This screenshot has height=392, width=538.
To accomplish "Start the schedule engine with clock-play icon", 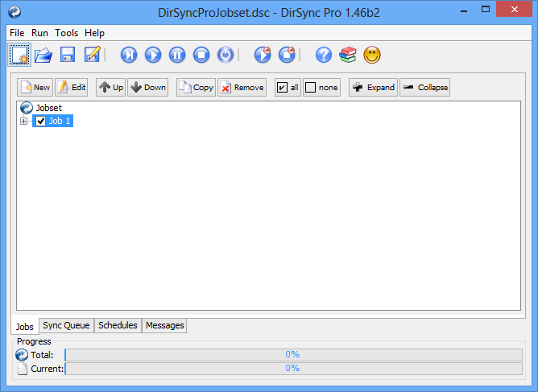I will 263,55.
